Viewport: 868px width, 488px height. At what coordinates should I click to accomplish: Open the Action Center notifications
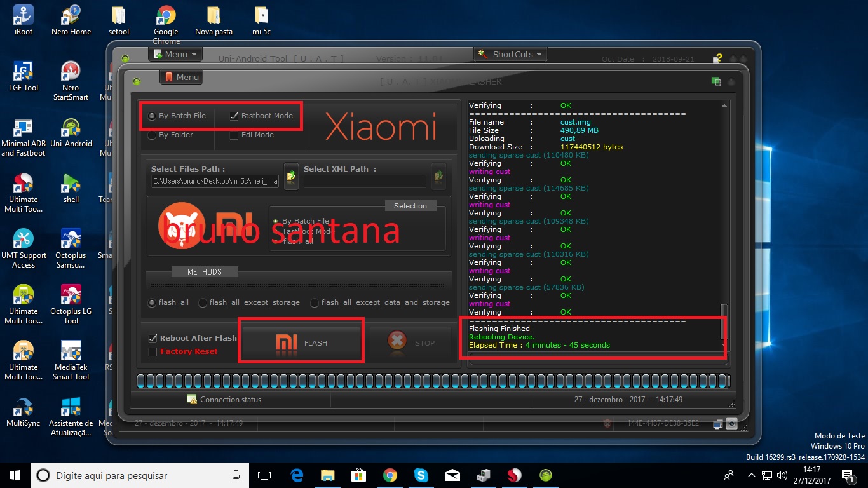coord(847,475)
